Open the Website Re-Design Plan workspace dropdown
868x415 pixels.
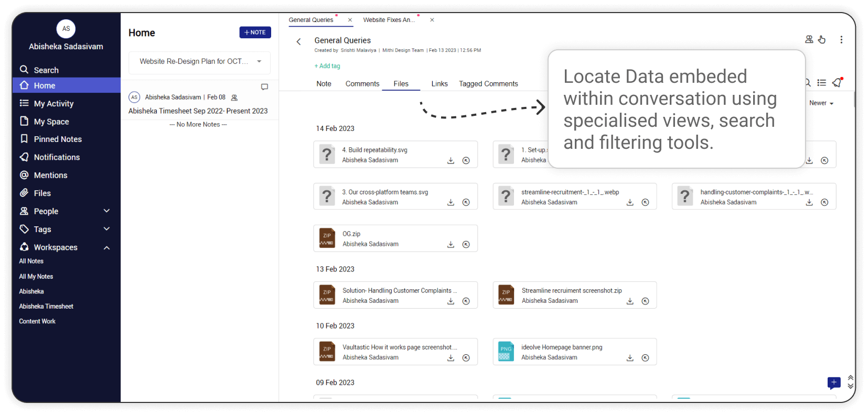(259, 62)
